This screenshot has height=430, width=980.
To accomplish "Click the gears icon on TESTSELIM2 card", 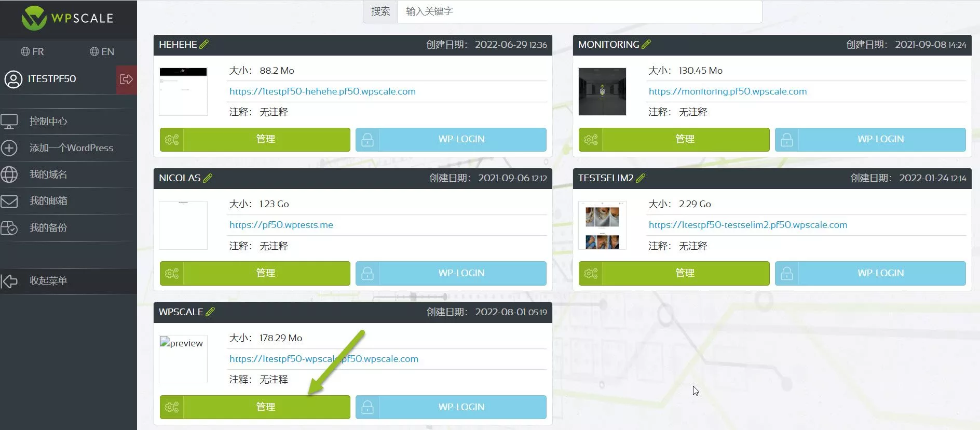I will (x=591, y=273).
